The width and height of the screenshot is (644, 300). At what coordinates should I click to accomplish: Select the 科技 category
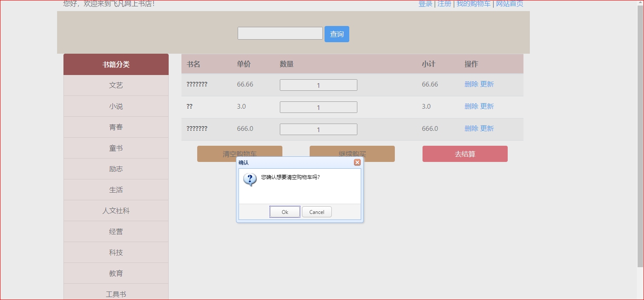pos(116,252)
